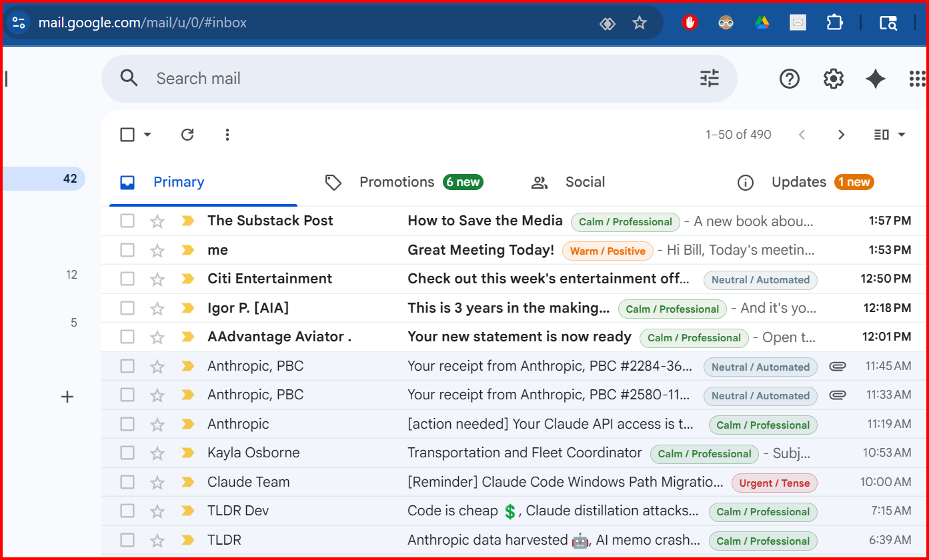
Task: Star the Great Meeting Today email
Action: pos(157,250)
